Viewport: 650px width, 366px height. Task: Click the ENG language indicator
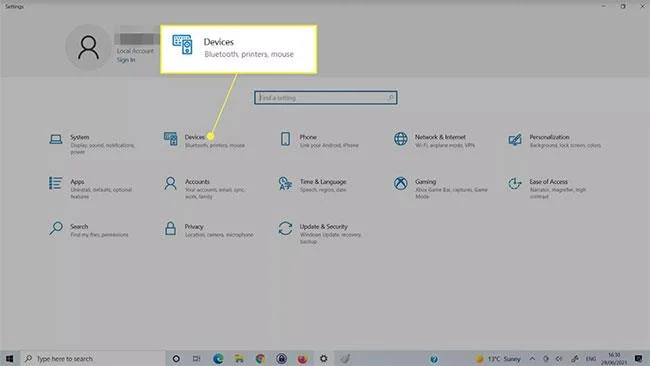pyautogui.click(x=591, y=359)
